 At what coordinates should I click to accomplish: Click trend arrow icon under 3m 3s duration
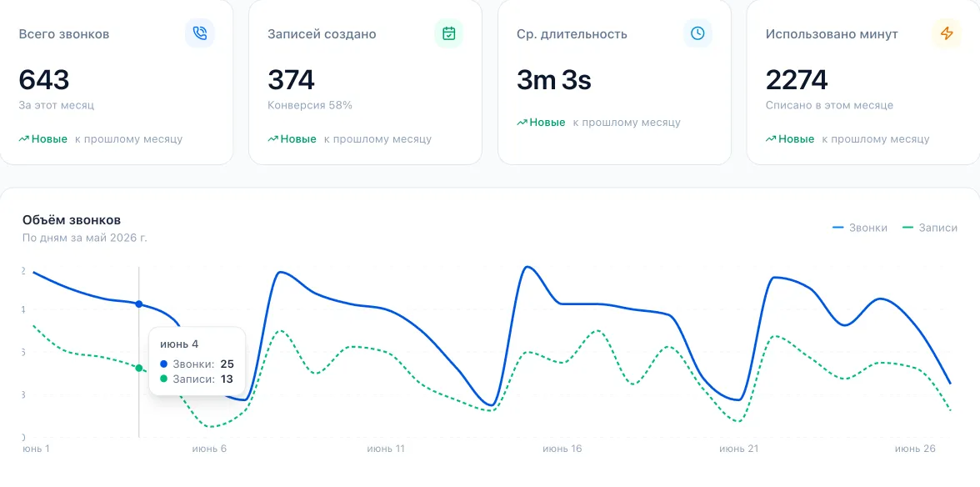[x=522, y=123]
